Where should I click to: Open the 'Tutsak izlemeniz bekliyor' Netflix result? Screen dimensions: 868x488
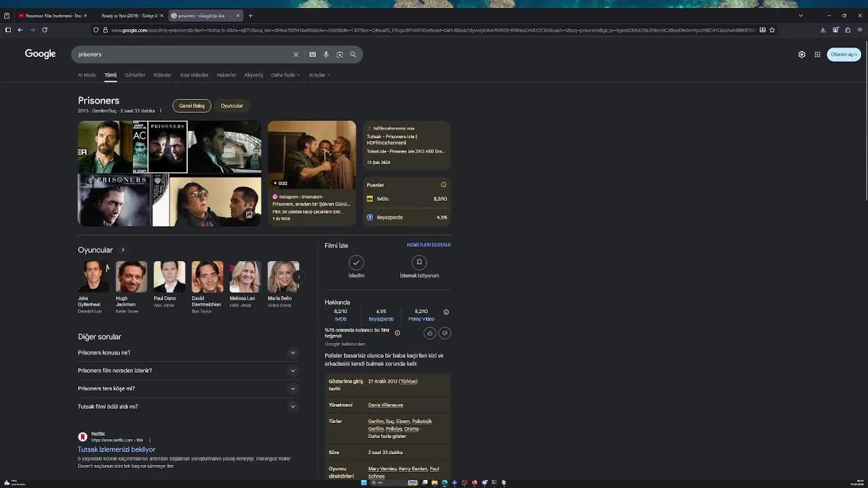tap(117, 449)
